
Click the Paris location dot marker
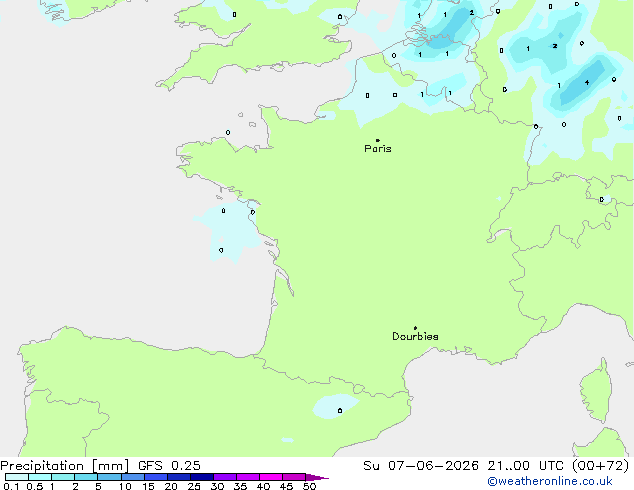(x=378, y=140)
